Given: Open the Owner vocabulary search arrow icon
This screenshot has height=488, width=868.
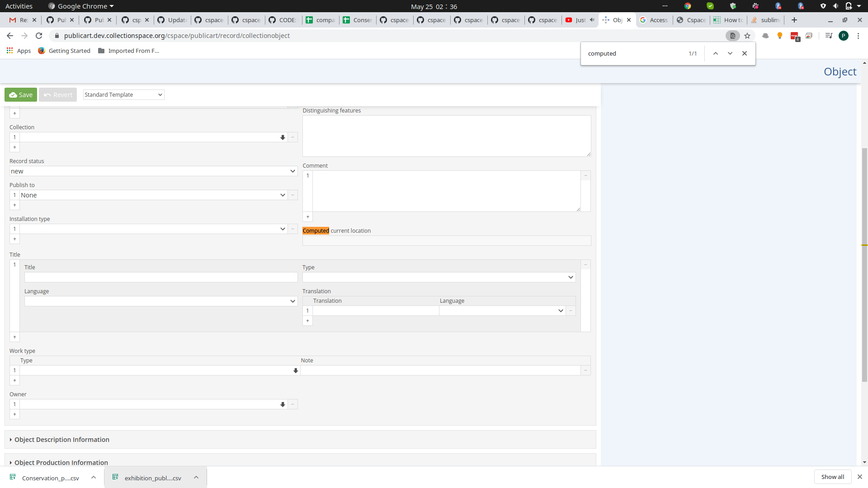Looking at the screenshot, I should point(283,404).
